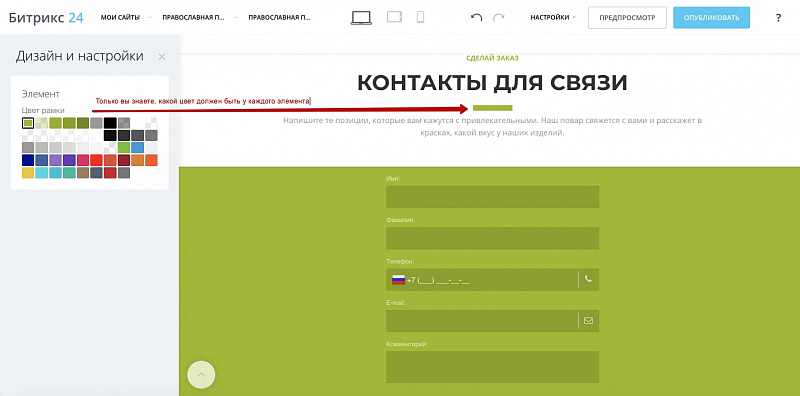Pick the dark maroon color swatch
The width and height of the screenshot is (800, 396).
(124, 160)
